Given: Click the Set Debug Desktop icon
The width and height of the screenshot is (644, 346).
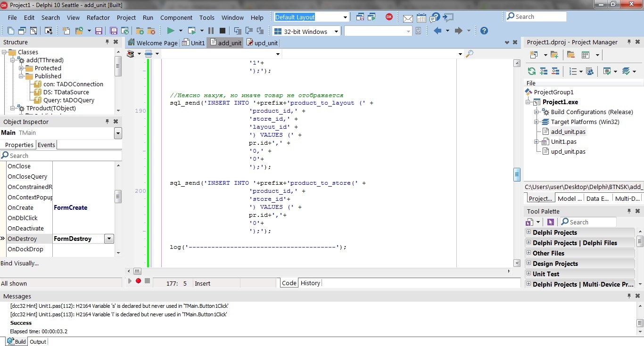Looking at the screenshot, I should click(372, 17).
